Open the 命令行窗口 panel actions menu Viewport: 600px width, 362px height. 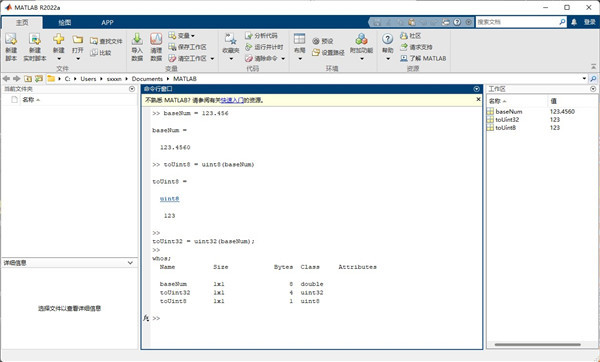tap(476, 89)
